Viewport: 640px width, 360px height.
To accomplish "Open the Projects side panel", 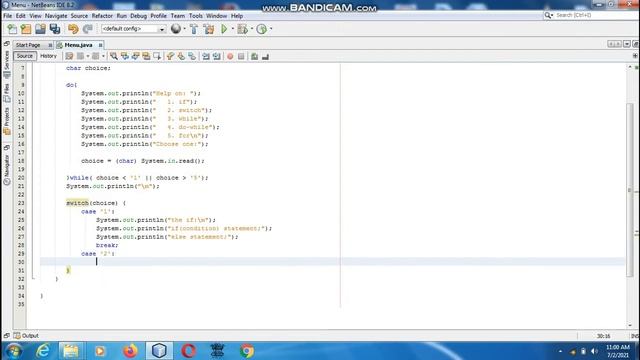I will (x=7, y=121).
